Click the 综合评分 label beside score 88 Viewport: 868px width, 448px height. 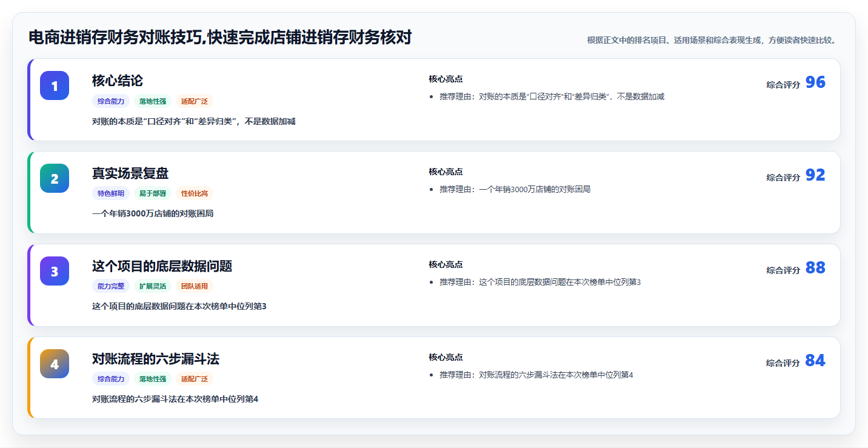(783, 270)
